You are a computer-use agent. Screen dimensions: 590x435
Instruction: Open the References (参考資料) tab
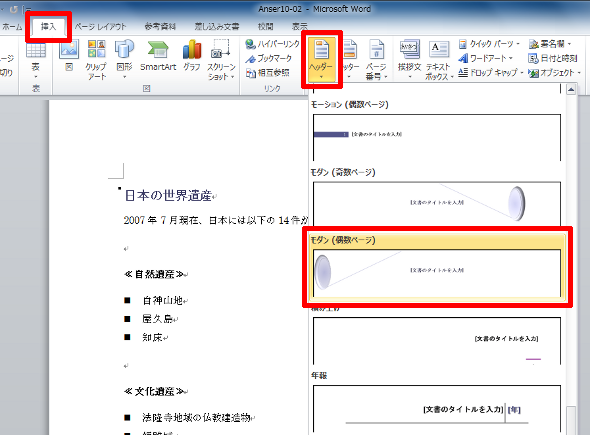click(160, 27)
